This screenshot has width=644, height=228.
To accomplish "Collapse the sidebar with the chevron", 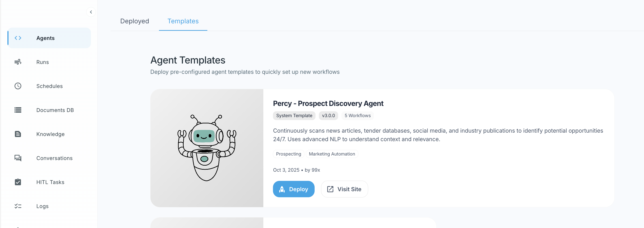I will pos(91,12).
